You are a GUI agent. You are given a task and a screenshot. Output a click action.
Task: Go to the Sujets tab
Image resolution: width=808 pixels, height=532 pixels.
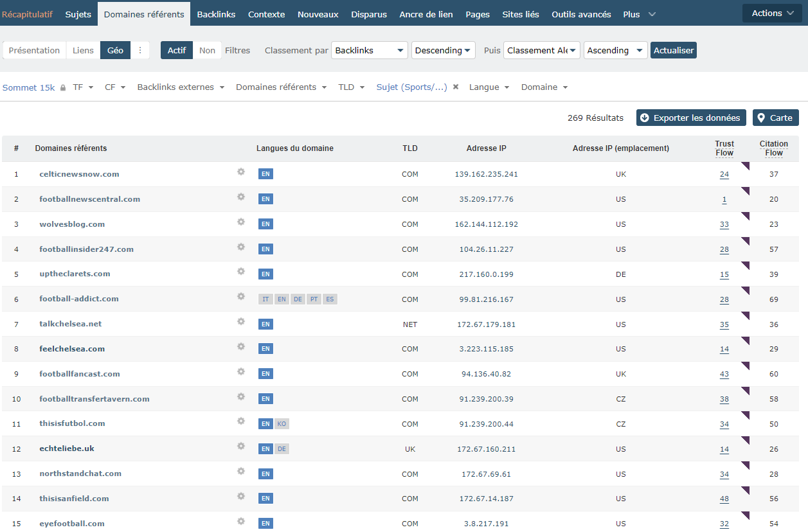(78, 14)
